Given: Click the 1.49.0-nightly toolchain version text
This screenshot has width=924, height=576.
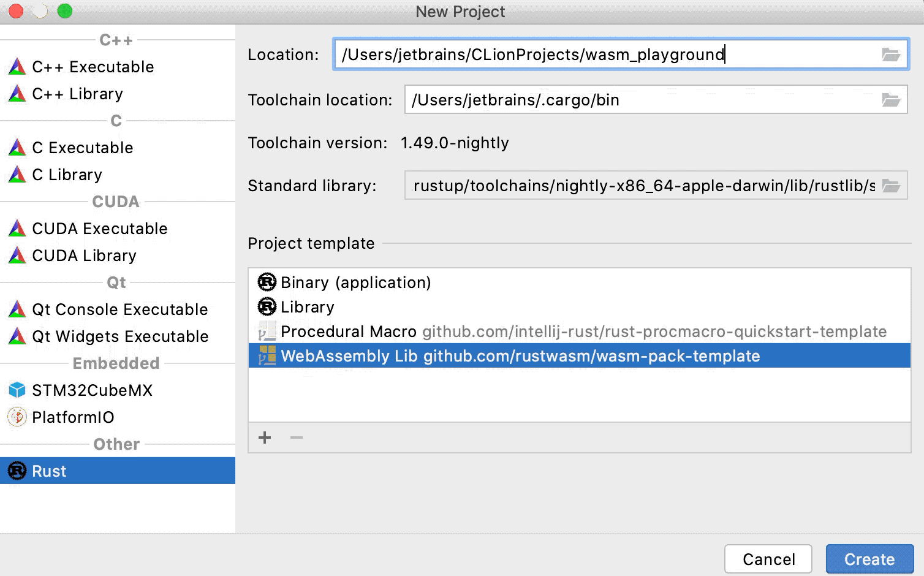Looking at the screenshot, I should tap(455, 143).
